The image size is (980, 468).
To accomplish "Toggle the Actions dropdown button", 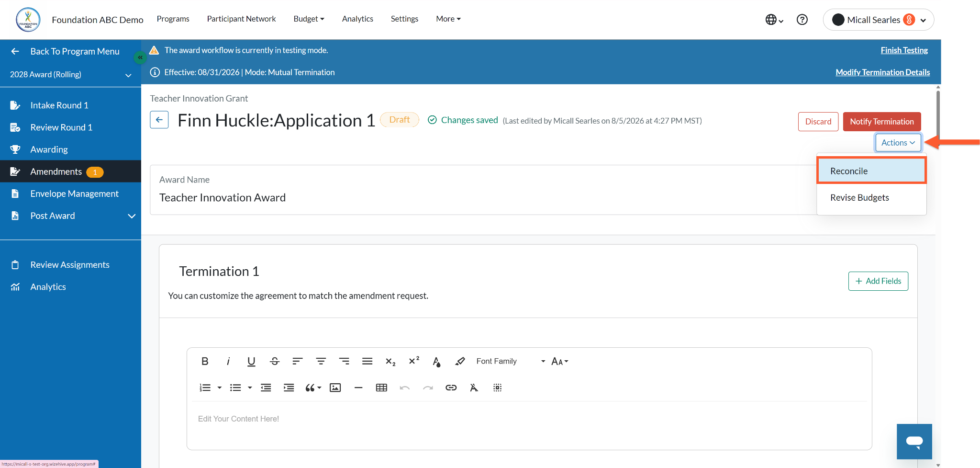I will [x=898, y=143].
